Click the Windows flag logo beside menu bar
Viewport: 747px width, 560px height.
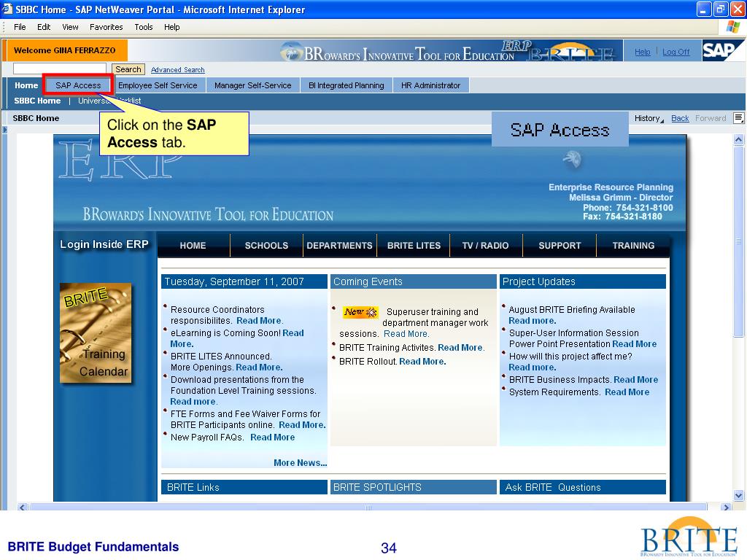[x=732, y=27]
